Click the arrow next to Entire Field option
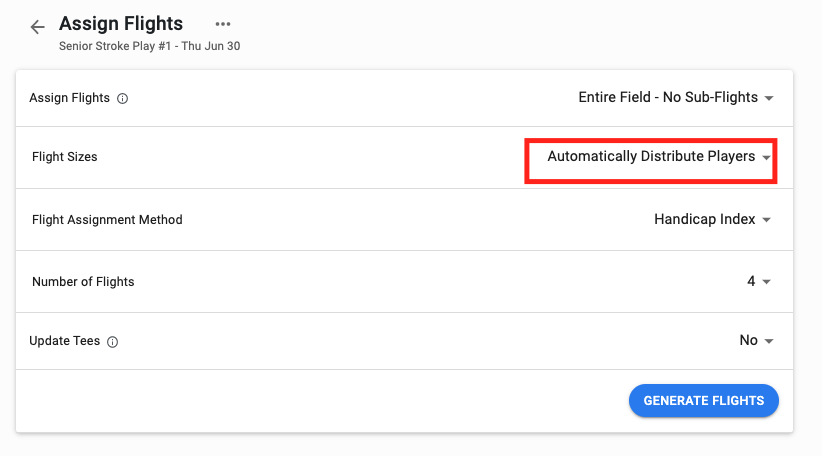 (x=769, y=99)
